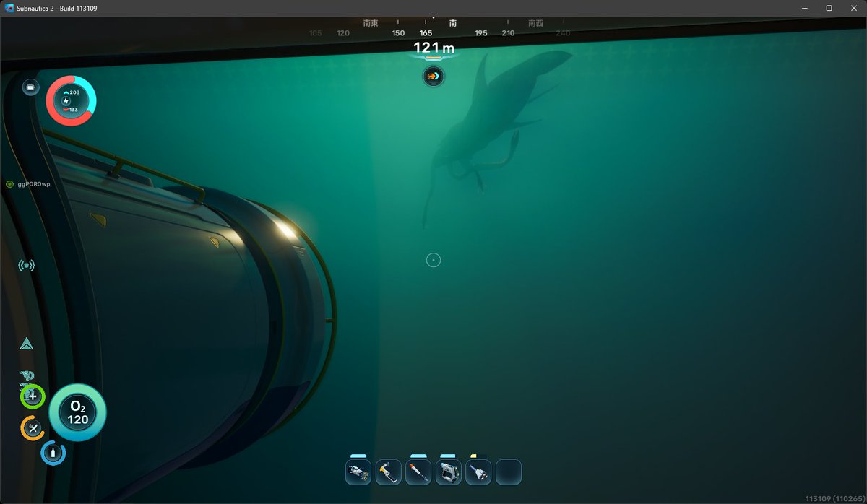Click the radio signal beacon icon
Screen dimensions: 867x504
[x=26, y=266]
